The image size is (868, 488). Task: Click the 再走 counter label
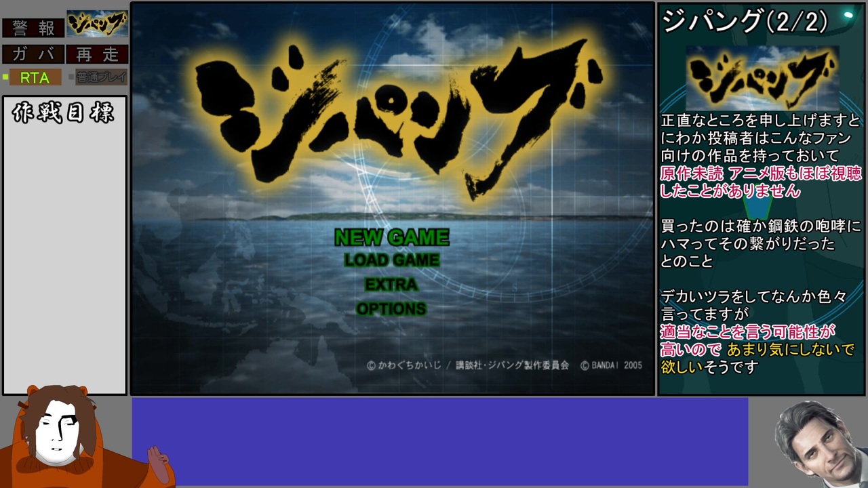tap(97, 54)
